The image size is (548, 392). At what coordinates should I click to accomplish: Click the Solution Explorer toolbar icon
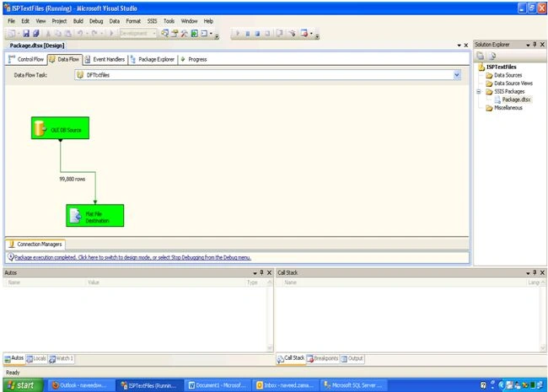(x=165, y=33)
